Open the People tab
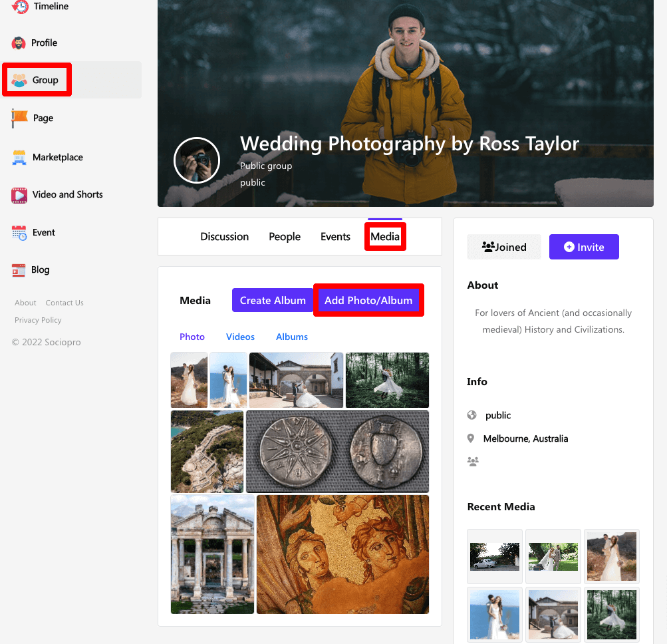This screenshot has width=667, height=644. 285,237
